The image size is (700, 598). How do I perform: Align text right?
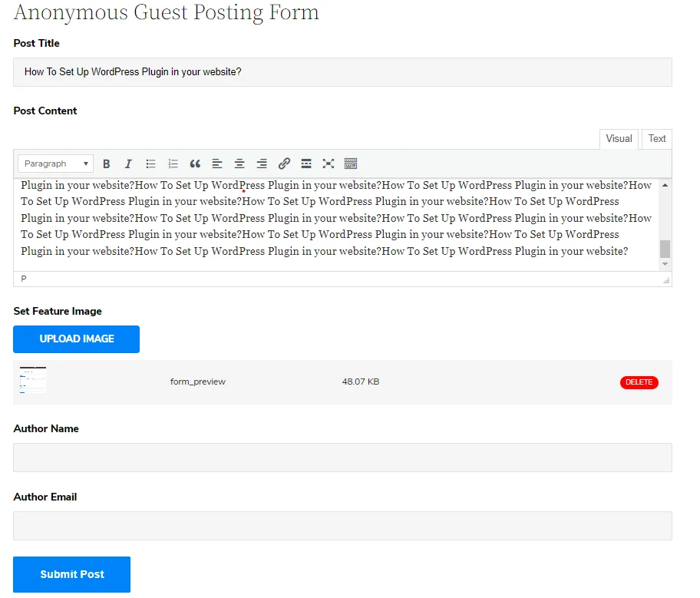click(262, 164)
